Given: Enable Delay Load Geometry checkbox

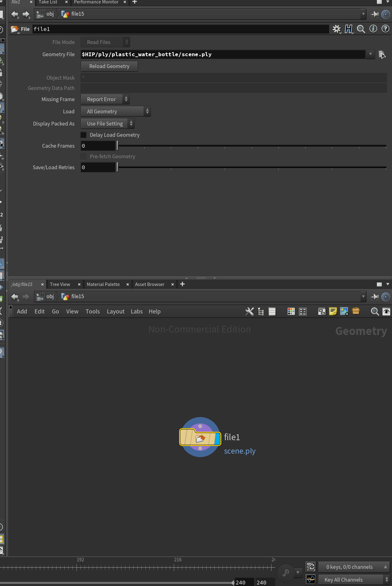Looking at the screenshot, I should pos(84,135).
